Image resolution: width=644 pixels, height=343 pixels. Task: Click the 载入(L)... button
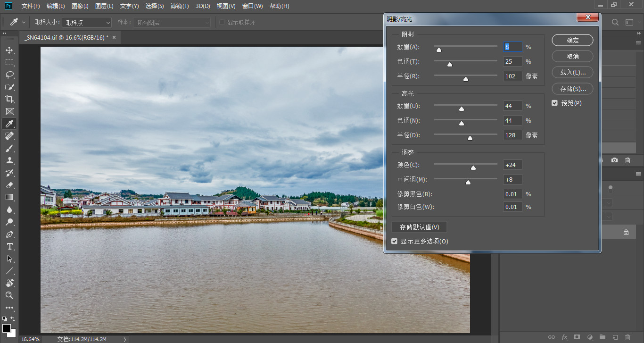click(572, 72)
